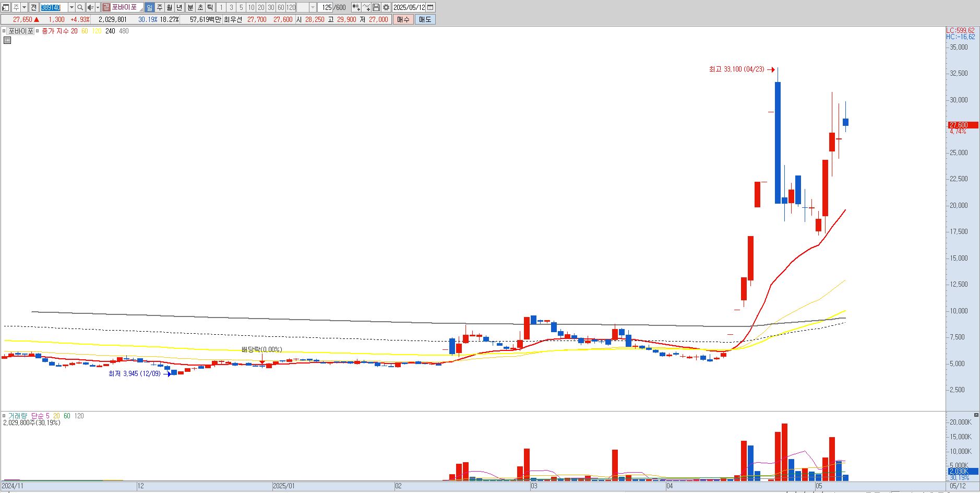
Task: Open the interval combo box dropdown after 120
Action: tap(313, 7)
